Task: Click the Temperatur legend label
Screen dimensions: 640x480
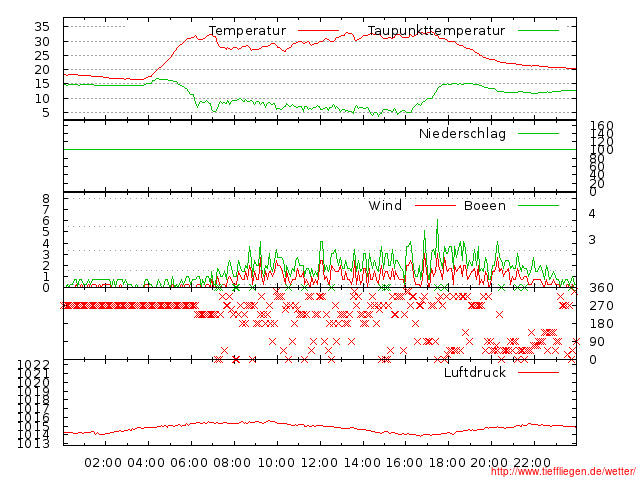Action: (247, 31)
